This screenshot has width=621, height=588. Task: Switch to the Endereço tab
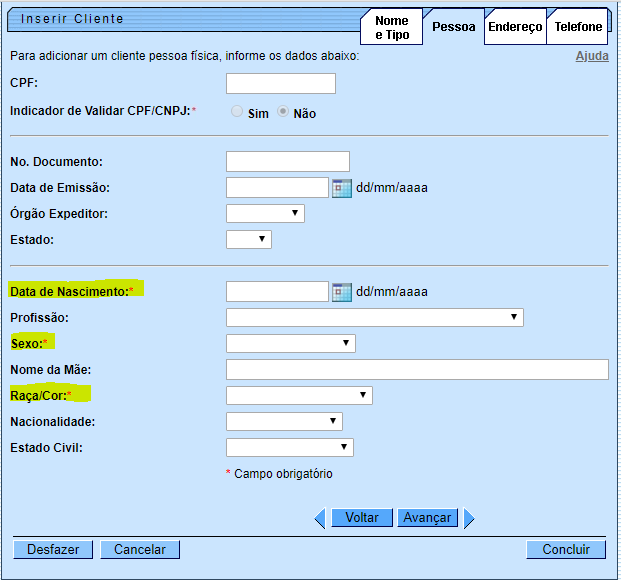click(x=515, y=27)
